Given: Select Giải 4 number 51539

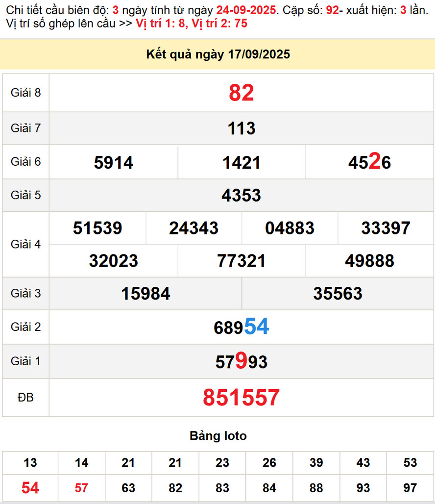Looking at the screenshot, I should (x=97, y=228).
